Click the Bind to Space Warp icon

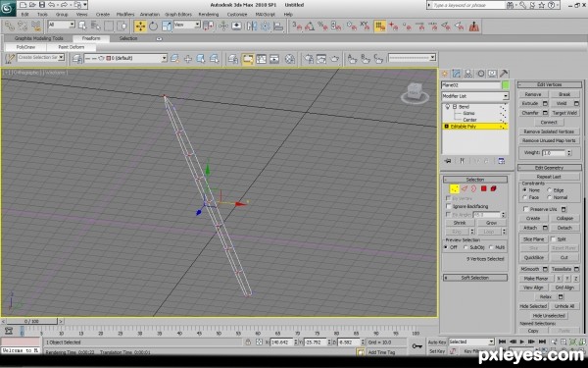[x=36, y=26]
